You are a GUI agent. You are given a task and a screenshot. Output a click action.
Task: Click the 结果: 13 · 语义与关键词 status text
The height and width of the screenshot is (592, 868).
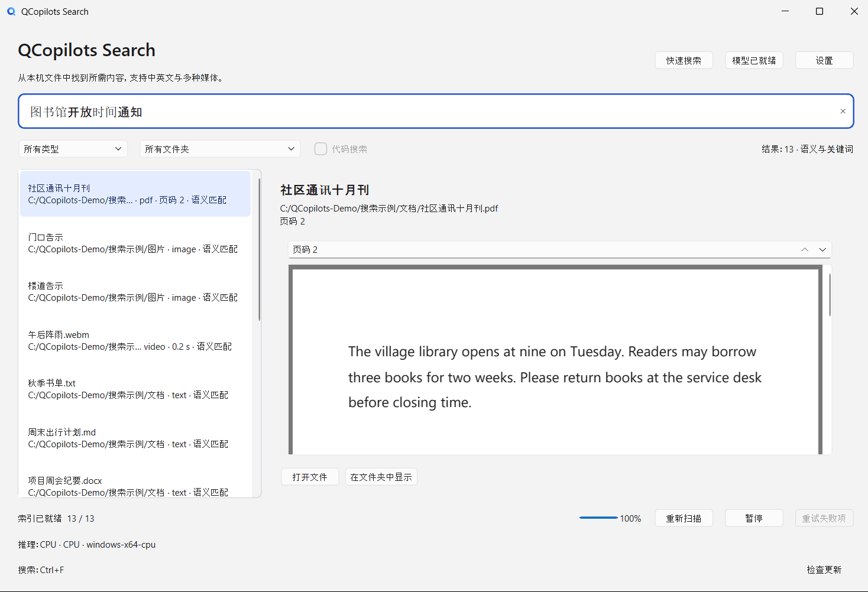click(807, 149)
